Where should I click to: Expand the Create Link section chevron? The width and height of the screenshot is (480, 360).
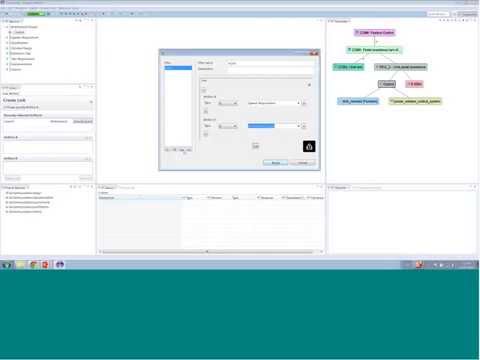91,101
